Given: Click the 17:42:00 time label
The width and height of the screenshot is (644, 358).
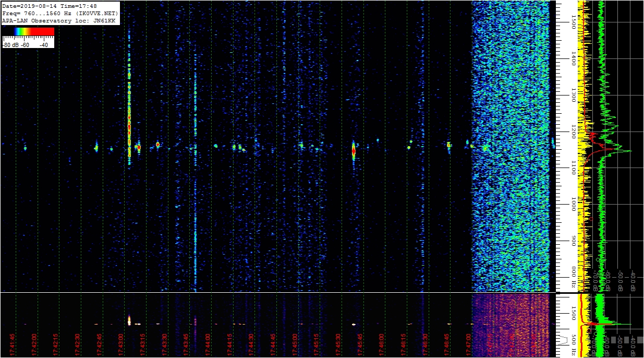Looking at the screenshot, I should pyautogui.click(x=34, y=345).
